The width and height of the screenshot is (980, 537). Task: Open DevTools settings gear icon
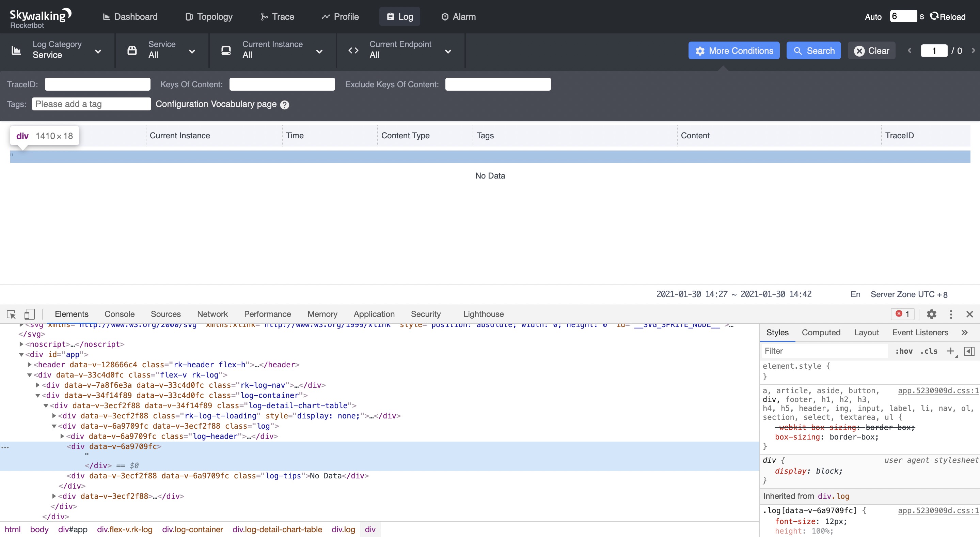click(931, 314)
